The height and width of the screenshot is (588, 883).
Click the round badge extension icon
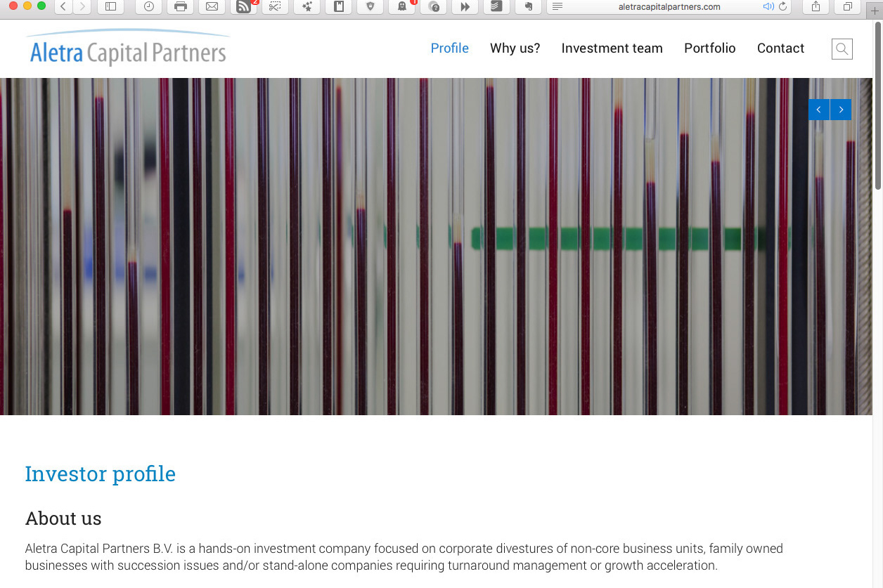(434, 7)
